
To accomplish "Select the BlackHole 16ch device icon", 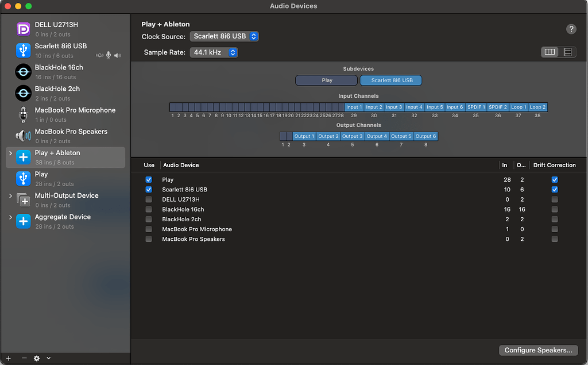I will (23, 72).
